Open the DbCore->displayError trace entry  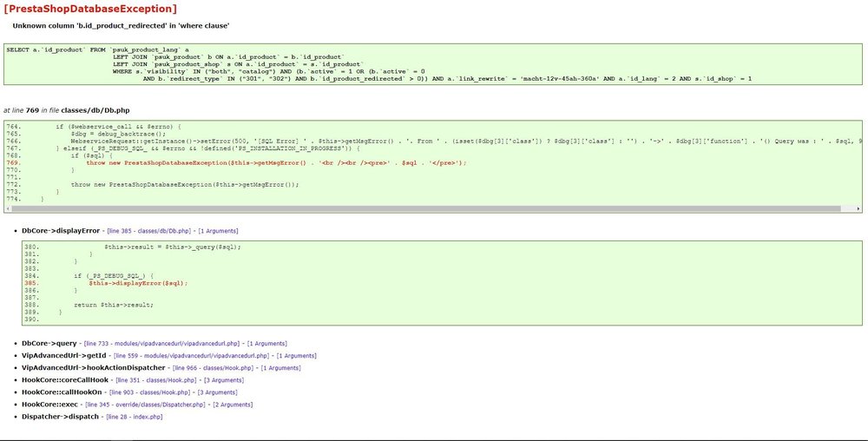(61, 231)
